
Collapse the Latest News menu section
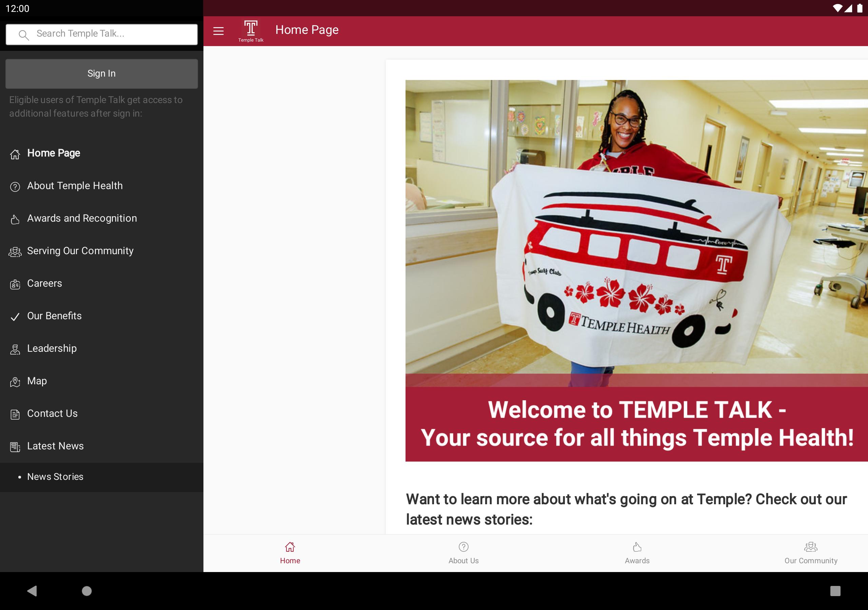[101, 446]
